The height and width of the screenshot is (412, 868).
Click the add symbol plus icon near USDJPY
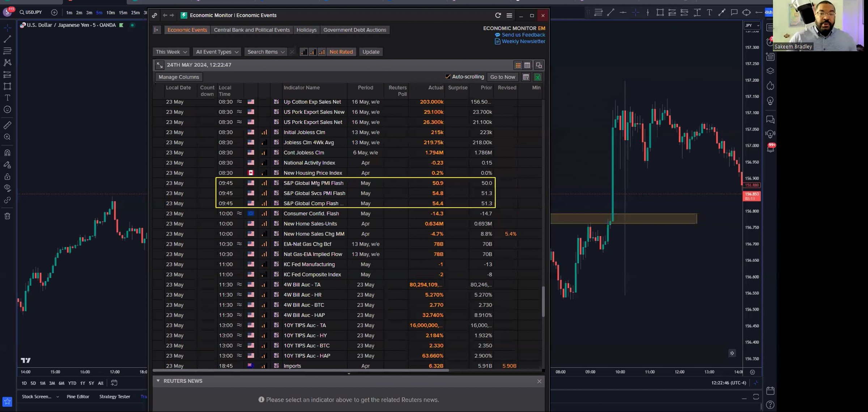coord(54,12)
